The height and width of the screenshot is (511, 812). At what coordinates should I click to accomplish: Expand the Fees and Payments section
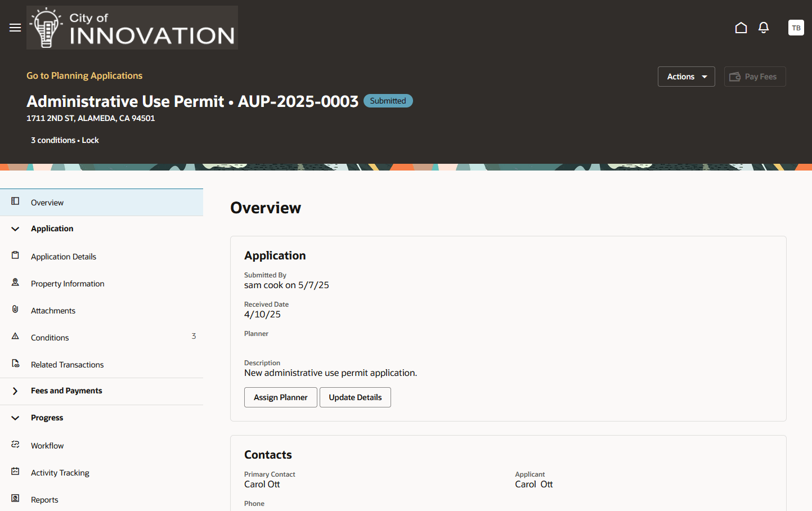[x=15, y=391]
